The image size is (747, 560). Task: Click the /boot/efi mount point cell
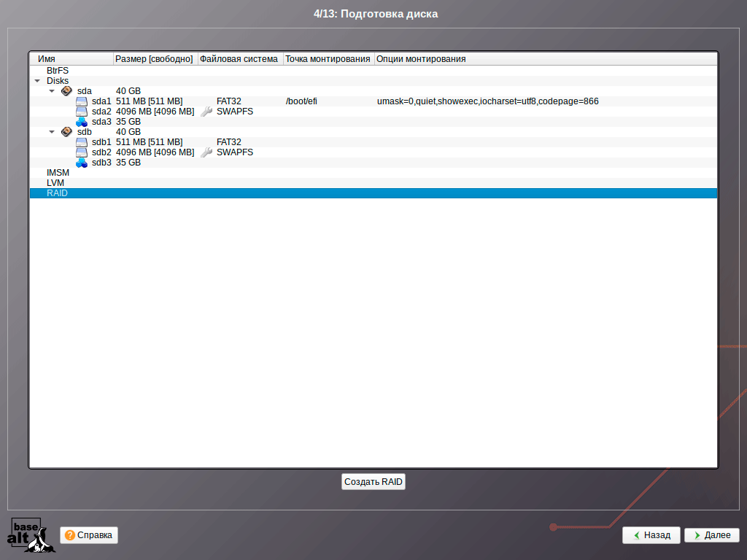pos(301,101)
